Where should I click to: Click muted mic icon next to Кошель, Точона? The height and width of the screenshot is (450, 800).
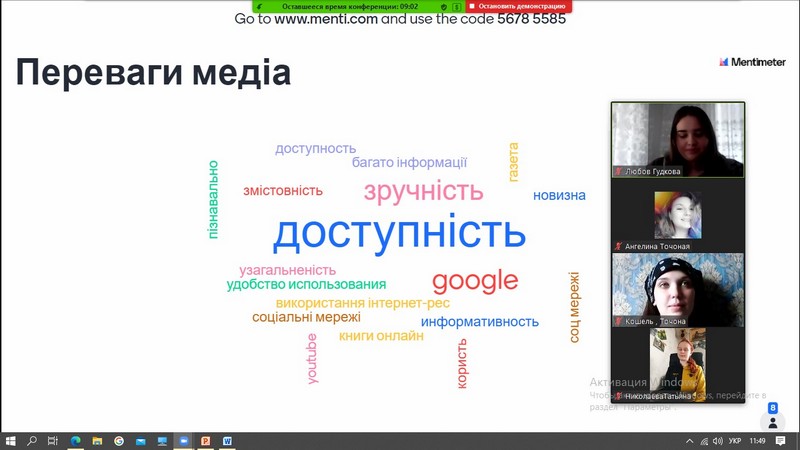pos(618,321)
